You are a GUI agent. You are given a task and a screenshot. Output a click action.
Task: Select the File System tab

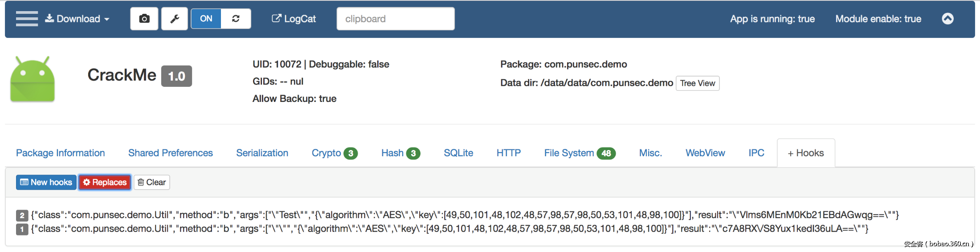580,153
